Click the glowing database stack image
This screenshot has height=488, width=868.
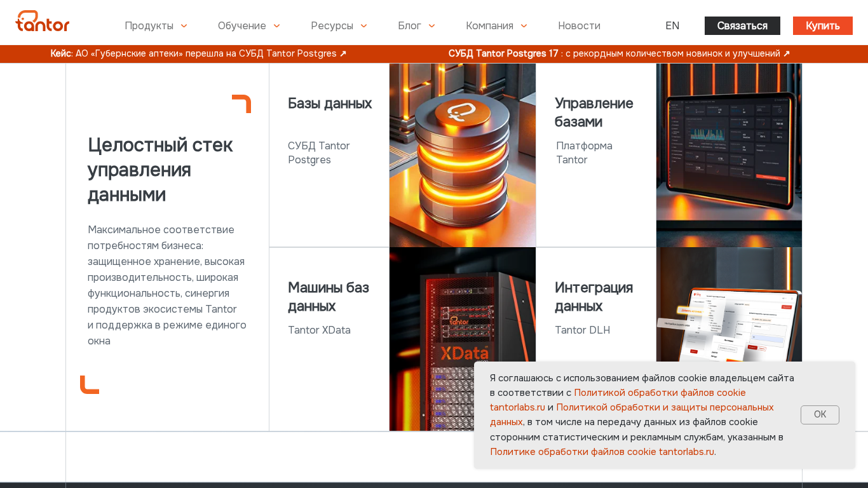(x=463, y=155)
